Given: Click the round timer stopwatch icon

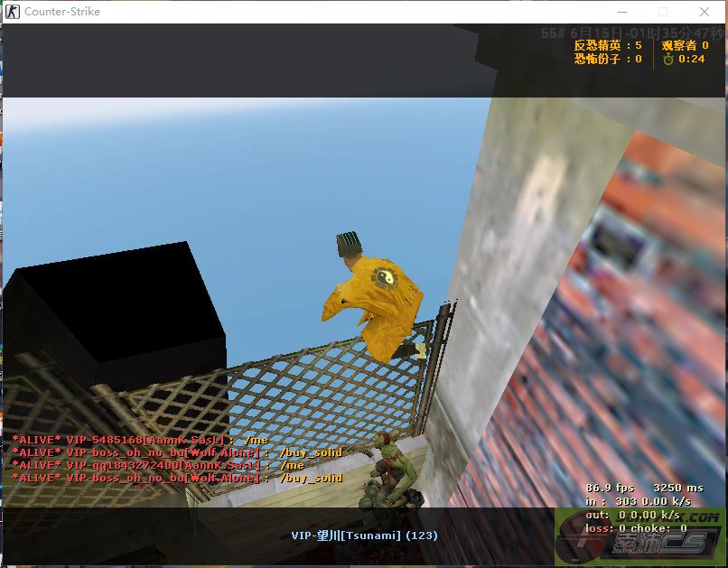Looking at the screenshot, I should tap(667, 59).
